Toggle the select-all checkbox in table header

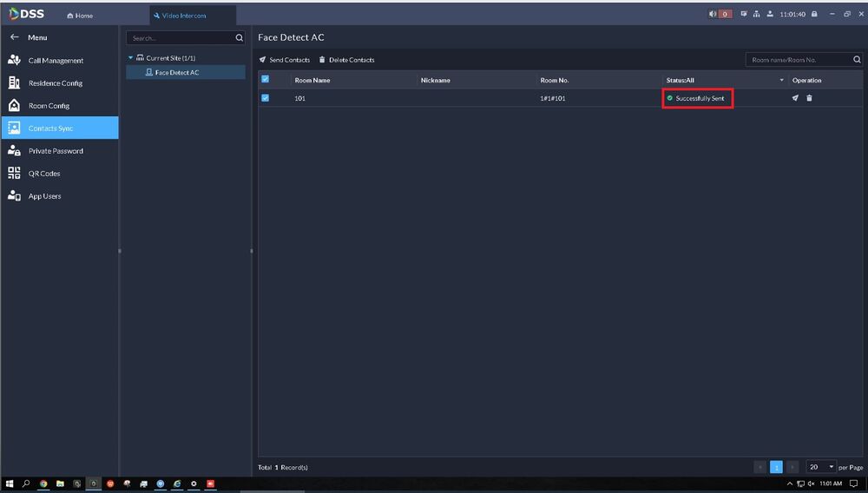pyautogui.click(x=266, y=80)
